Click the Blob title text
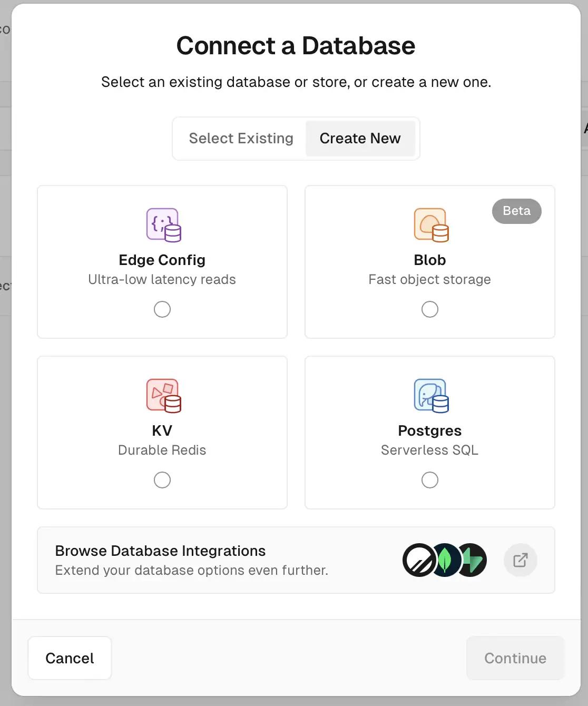 [x=430, y=260]
